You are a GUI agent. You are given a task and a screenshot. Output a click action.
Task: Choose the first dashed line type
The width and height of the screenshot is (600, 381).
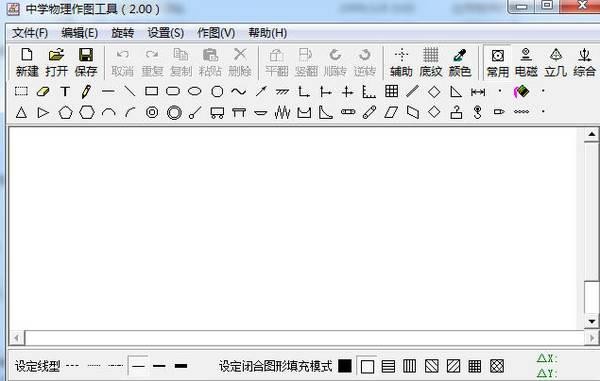click(x=72, y=365)
